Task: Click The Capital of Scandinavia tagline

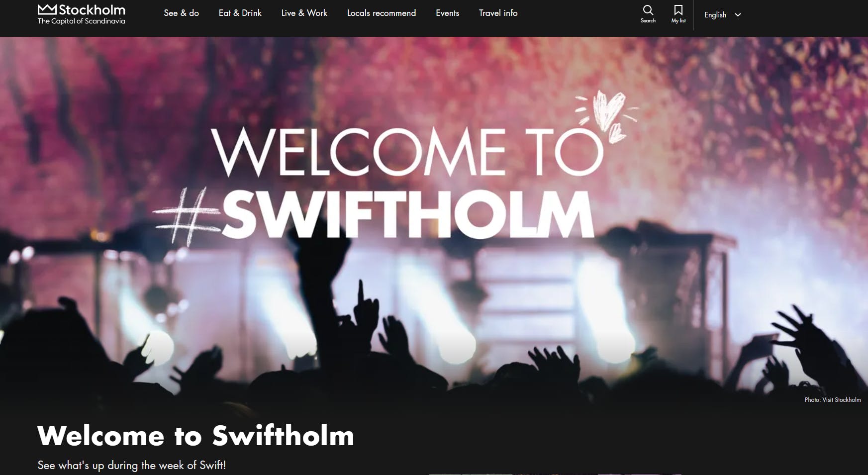Action: point(81,21)
